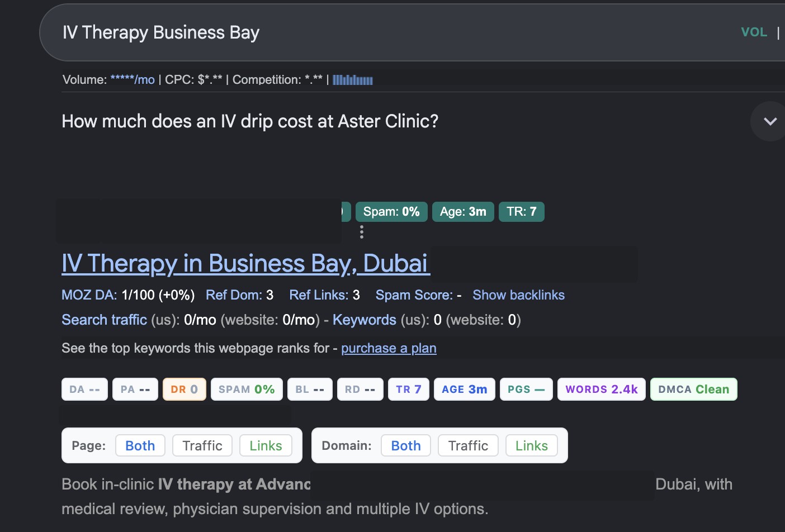
Task: Click the TR: 7 green badge
Action: coord(521,212)
